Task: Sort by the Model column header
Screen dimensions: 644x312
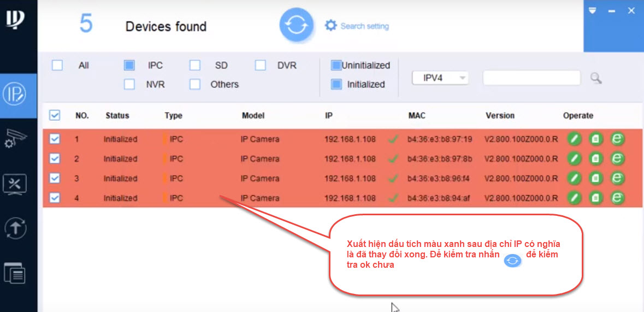Action: [253, 116]
